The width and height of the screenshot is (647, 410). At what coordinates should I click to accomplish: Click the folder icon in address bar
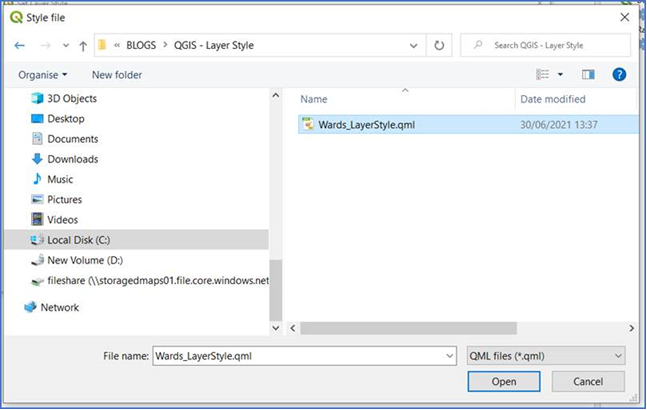click(x=102, y=45)
